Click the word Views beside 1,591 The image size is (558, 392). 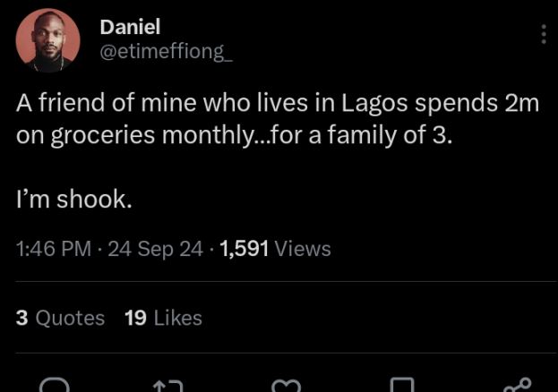(303, 249)
